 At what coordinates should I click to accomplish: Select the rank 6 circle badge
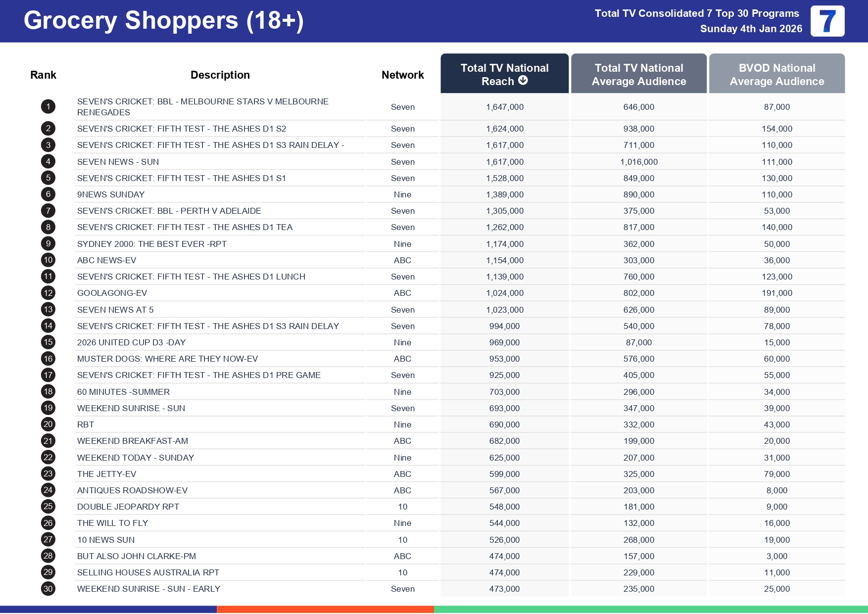point(48,194)
